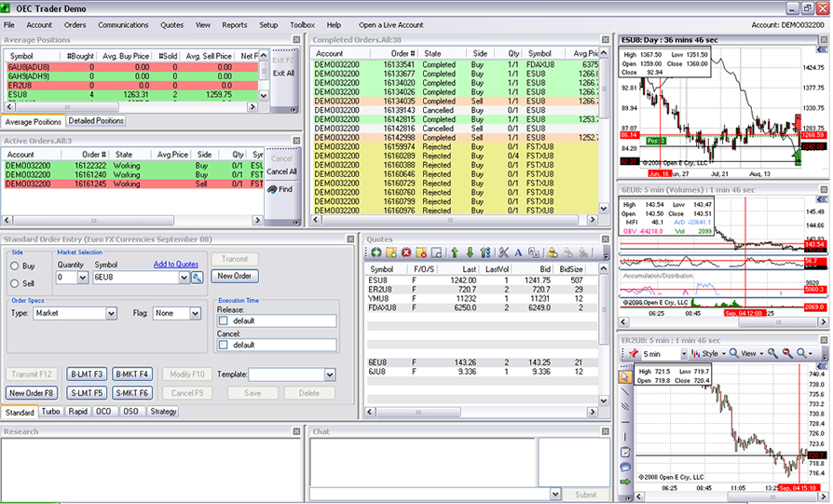Click the green add quote icon
The height and width of the screenshot is (504, 833).
pos(376,252)
